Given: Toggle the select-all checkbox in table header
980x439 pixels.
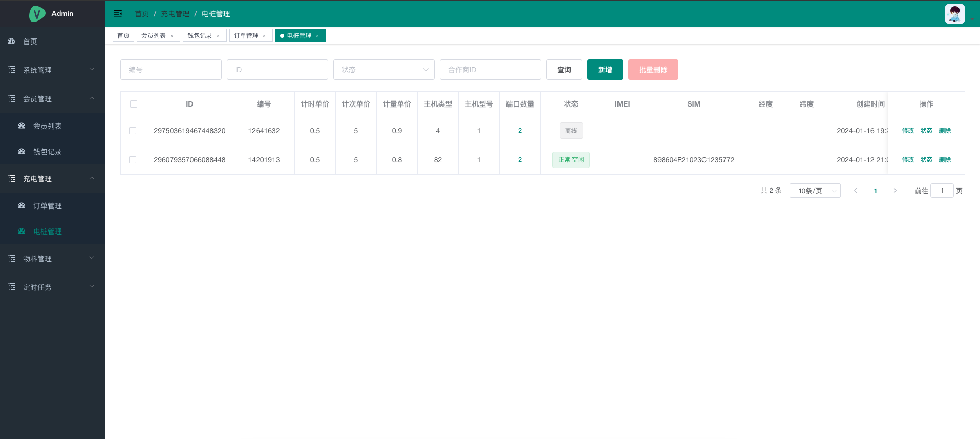Looking at the screenshot, I should pos(134,104).
